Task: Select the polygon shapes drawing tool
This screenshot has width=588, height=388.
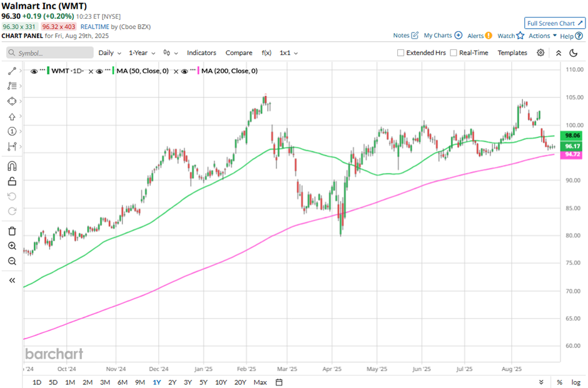Action: (x=12, y=101)
